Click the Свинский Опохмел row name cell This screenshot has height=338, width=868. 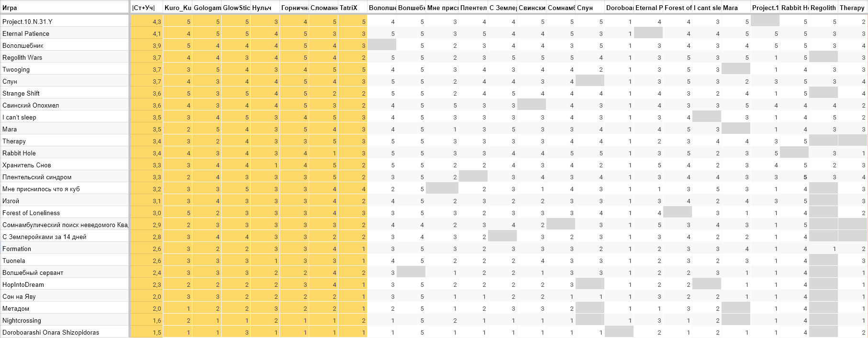[x=65, y=105]
